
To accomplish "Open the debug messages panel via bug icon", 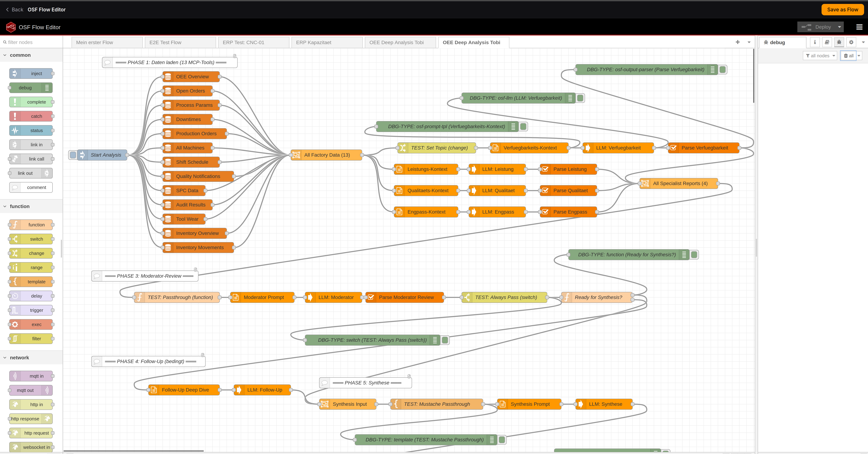I will [x=839, y=42].
